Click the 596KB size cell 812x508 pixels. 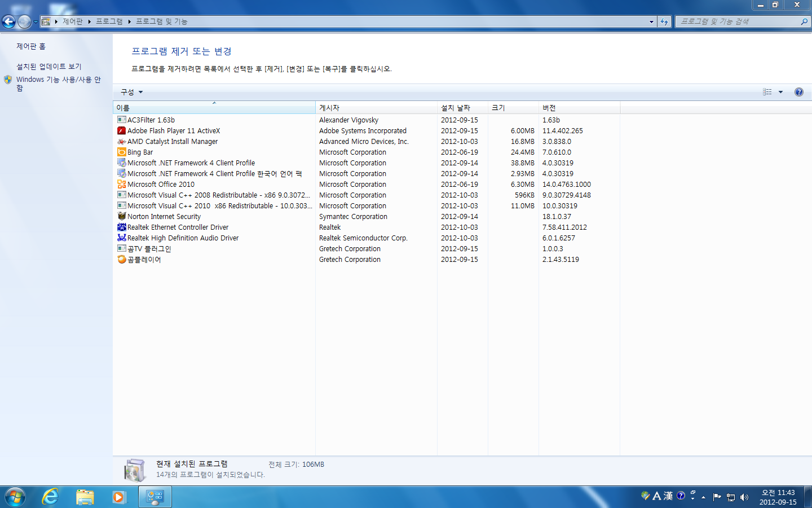click(x=524, y=195)
